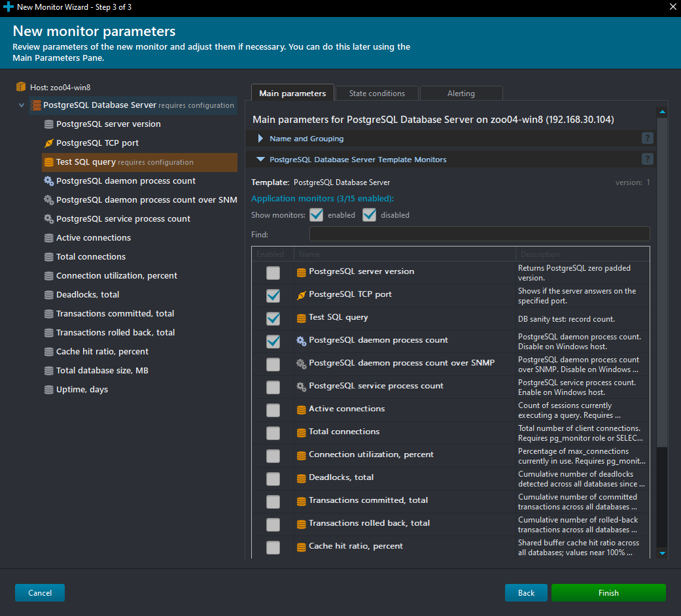Click the PostgreSQL TCP port plug icon in tree
Image resolution: width=681 pixels, height=616 pixels.
click(49, 143)
